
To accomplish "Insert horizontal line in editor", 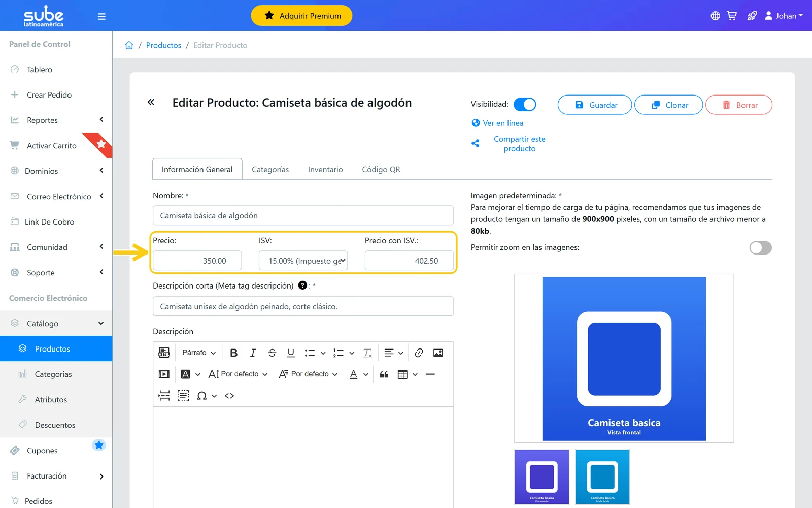I will (x=430, y=374).
